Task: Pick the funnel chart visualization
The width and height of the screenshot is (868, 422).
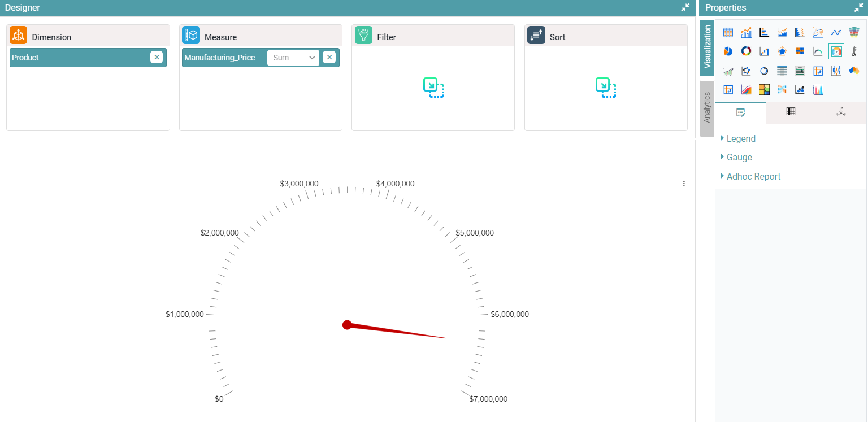Action: pos(854,33)
